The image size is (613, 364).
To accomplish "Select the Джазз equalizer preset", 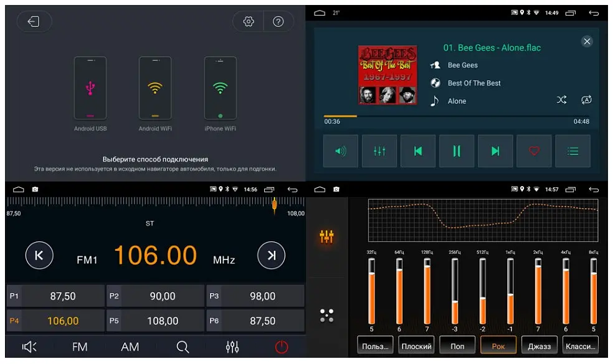I will pos(539,346).
